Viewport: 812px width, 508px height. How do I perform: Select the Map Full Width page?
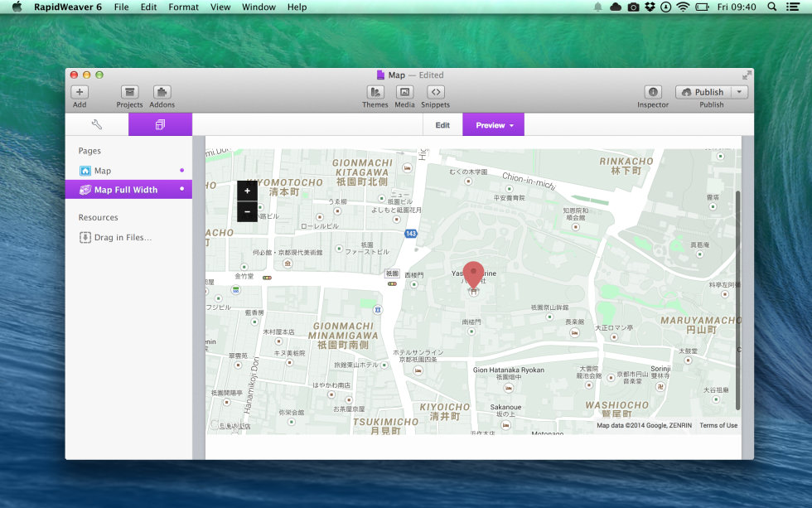point(128,190)
